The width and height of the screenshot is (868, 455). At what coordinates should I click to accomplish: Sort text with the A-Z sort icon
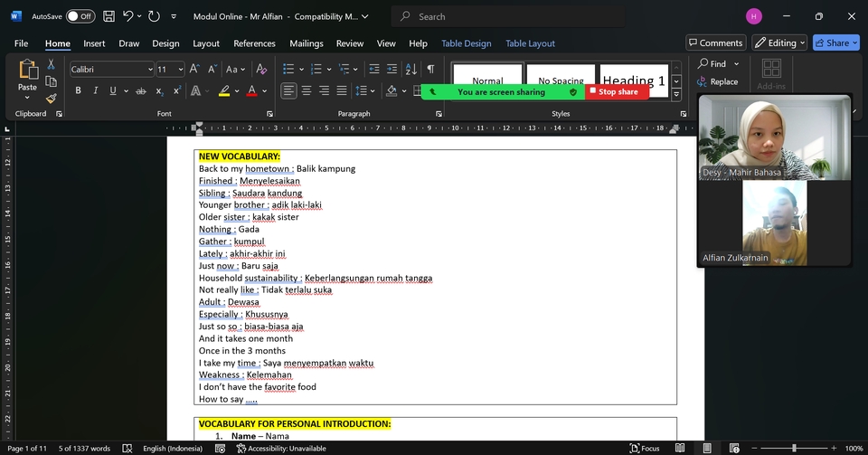tap(410, 69)
